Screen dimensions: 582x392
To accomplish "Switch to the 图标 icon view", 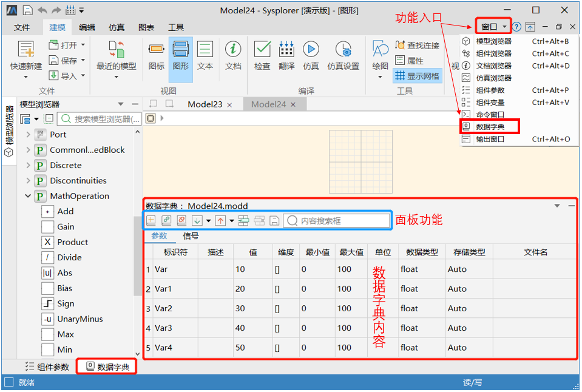I will coord(156,56).
